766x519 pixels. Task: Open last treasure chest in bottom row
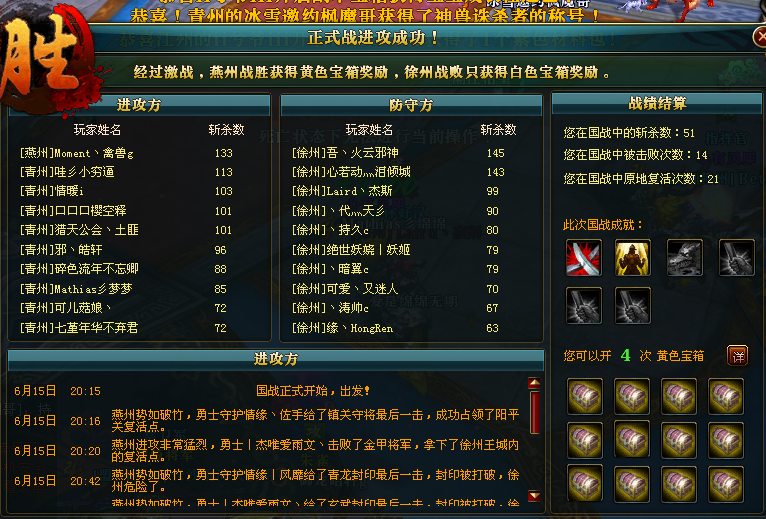(x=726, y=484)
